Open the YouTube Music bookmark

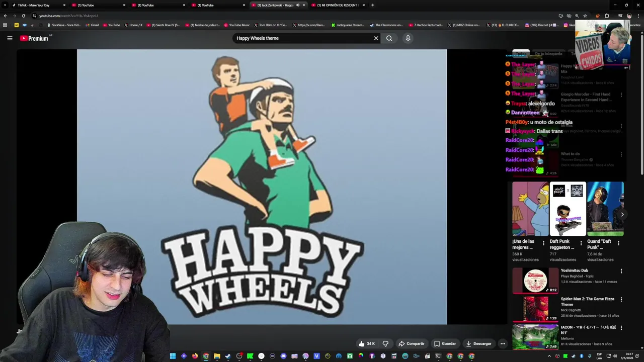tap(236, 25)
